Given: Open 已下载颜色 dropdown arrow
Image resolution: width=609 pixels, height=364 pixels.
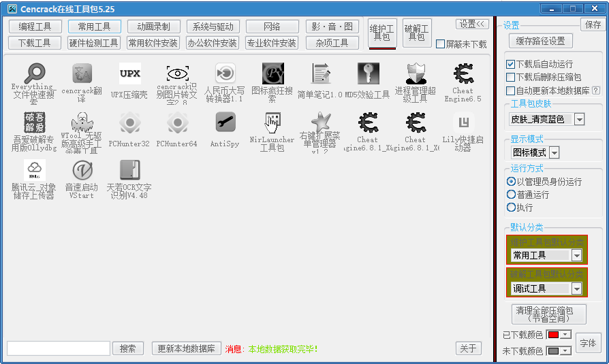Looking at the screenshot, I should click(565, 335).
